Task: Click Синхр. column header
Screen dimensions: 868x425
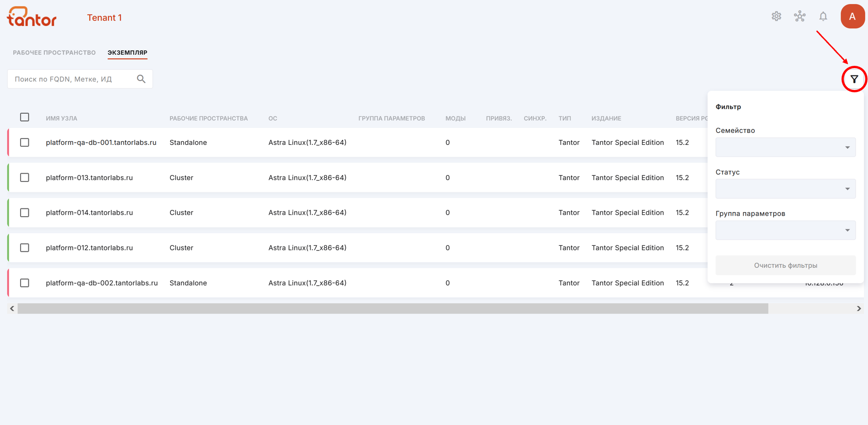Action: tap(535, 118)
